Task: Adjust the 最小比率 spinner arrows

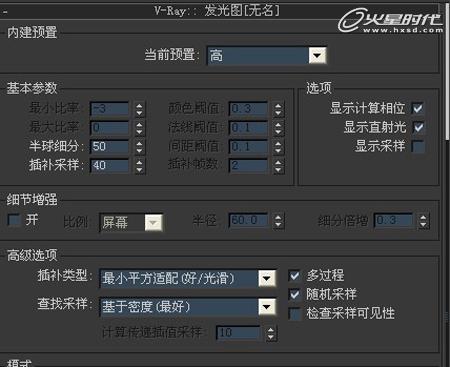Action: coord(139,109)
